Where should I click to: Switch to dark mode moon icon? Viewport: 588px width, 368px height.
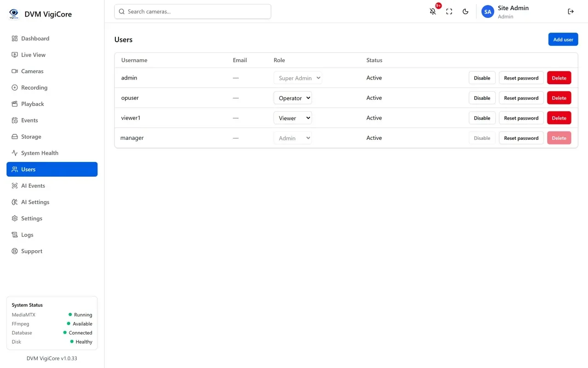465,11
